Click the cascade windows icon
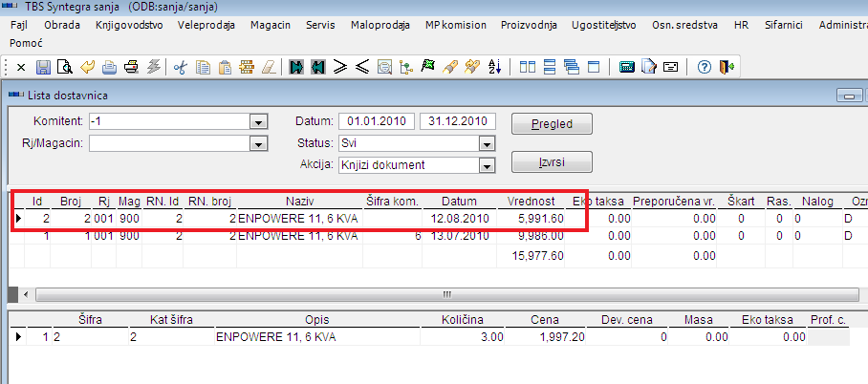The width and height of the screenshot is (868, 384). tap(572, 67)
